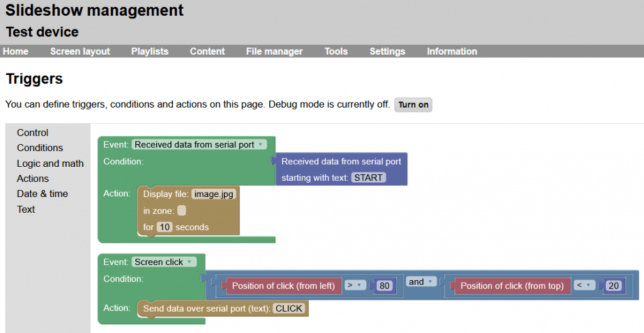Open the greater-than comparison operator dropdown

tap(356, 286)
